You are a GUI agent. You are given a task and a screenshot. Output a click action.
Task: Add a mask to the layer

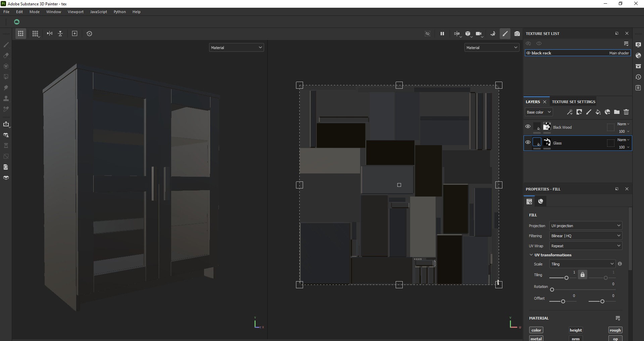click(x=579, y=112)
